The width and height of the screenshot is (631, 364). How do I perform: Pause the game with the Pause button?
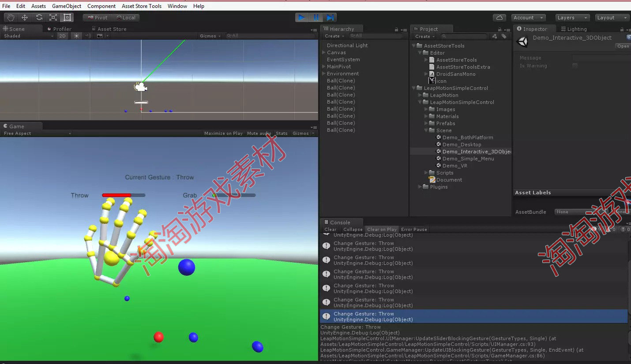[x=316, y=18]
